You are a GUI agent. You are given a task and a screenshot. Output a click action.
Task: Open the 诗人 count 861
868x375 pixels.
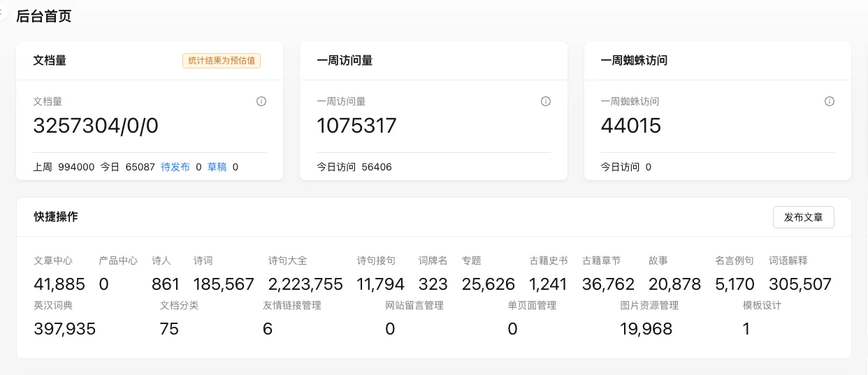[x=166, y=274]
